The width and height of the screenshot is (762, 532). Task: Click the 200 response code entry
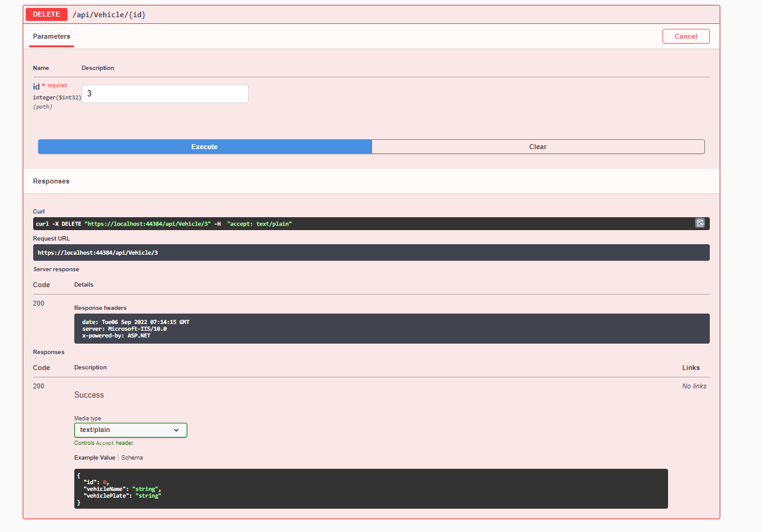38,385
